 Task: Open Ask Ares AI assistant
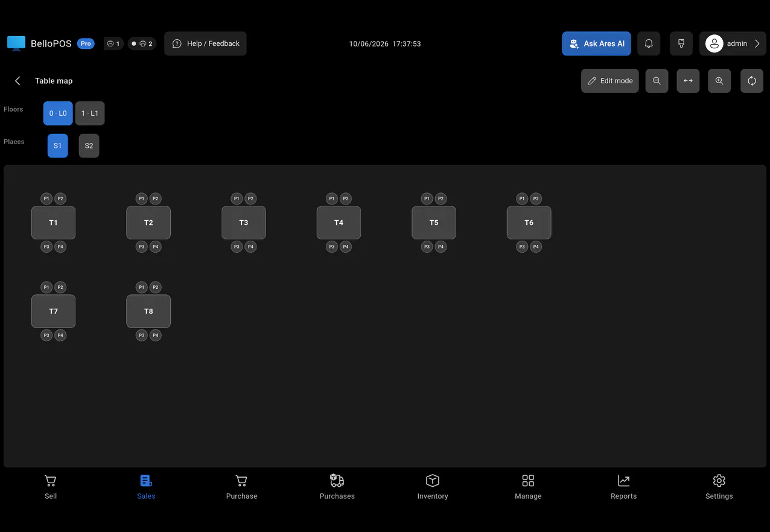[x=596, y=43]
